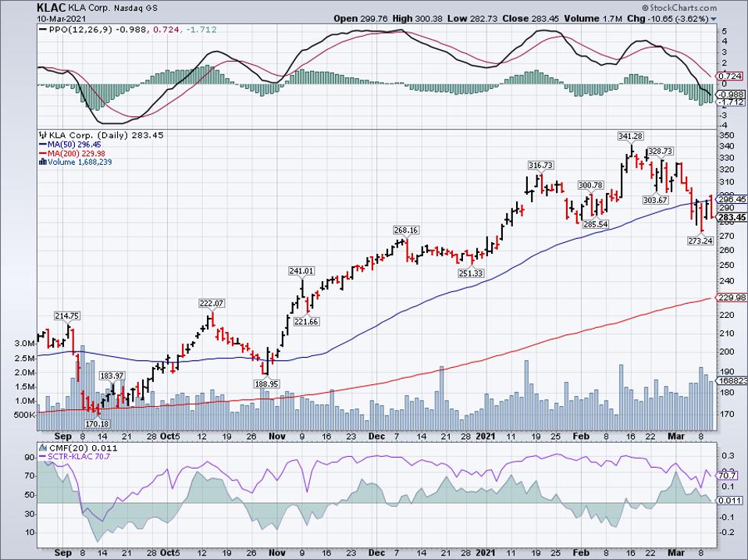Click the red line marker before MA(200)
The image size is (748, 560).
[43, 154]
